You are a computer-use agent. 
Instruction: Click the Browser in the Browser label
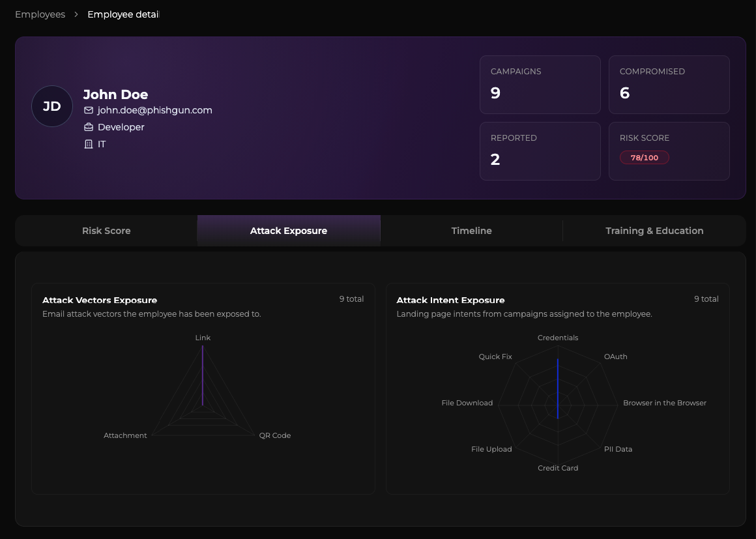(664, 403)
